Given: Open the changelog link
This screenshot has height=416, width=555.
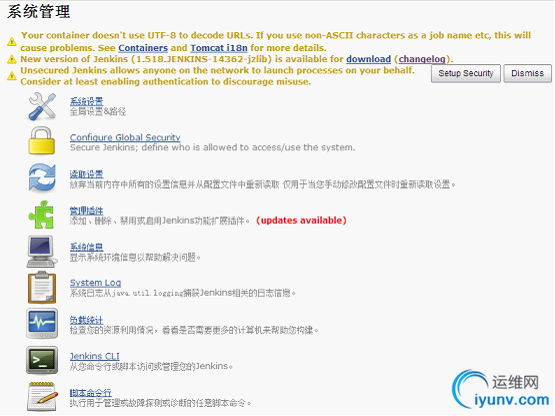Looking at the screenshot, I should coord(422,59).
